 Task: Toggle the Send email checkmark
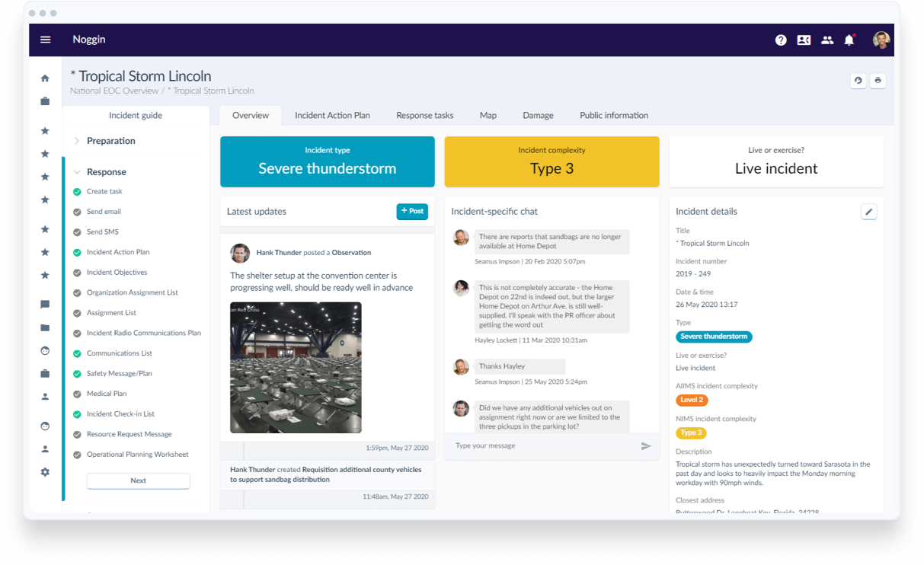coord(77,212)
